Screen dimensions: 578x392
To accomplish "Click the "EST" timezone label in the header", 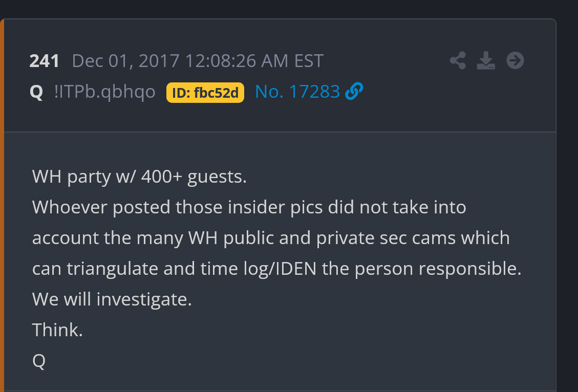I will [x=309, y=61].
